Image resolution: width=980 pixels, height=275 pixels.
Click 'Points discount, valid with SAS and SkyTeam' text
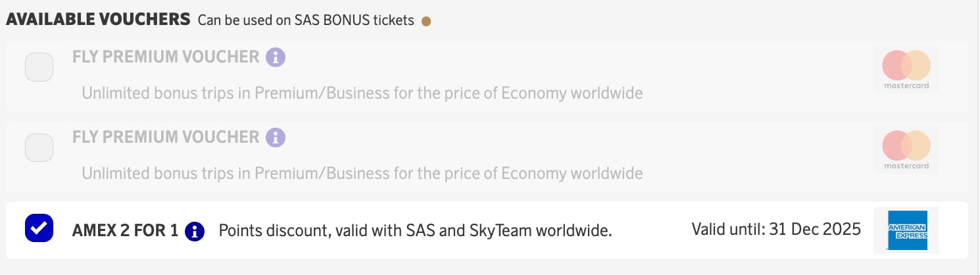415,231
